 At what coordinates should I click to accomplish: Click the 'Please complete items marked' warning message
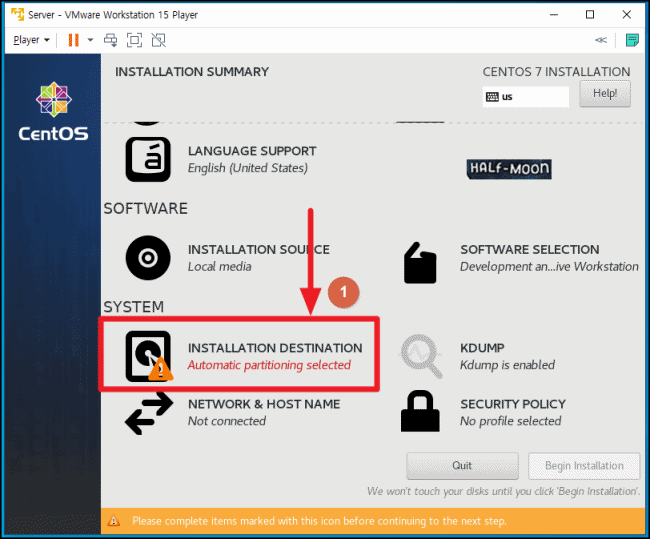coord(319,521)
